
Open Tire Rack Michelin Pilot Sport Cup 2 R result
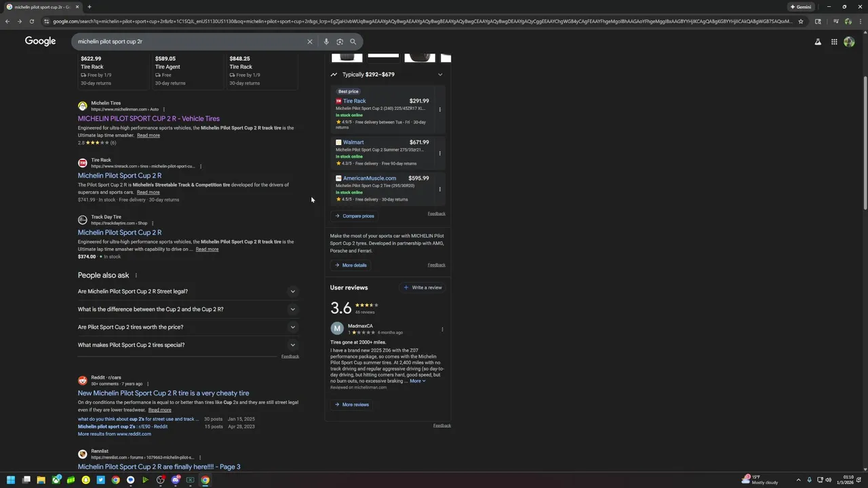coord(119,176)
